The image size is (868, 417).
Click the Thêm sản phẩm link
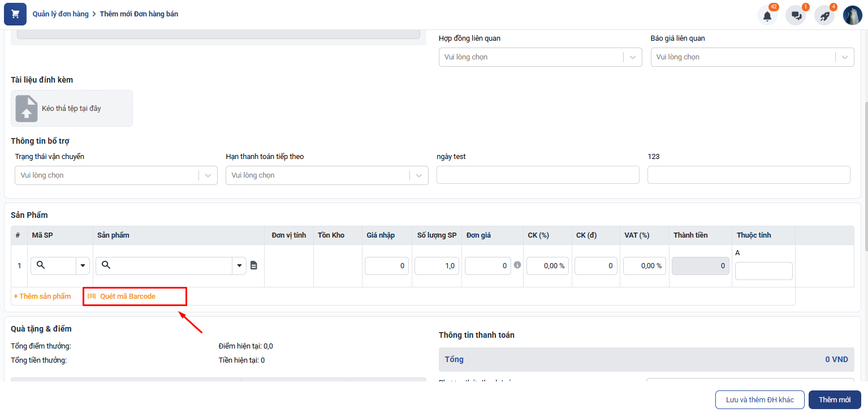coord(42,296)
